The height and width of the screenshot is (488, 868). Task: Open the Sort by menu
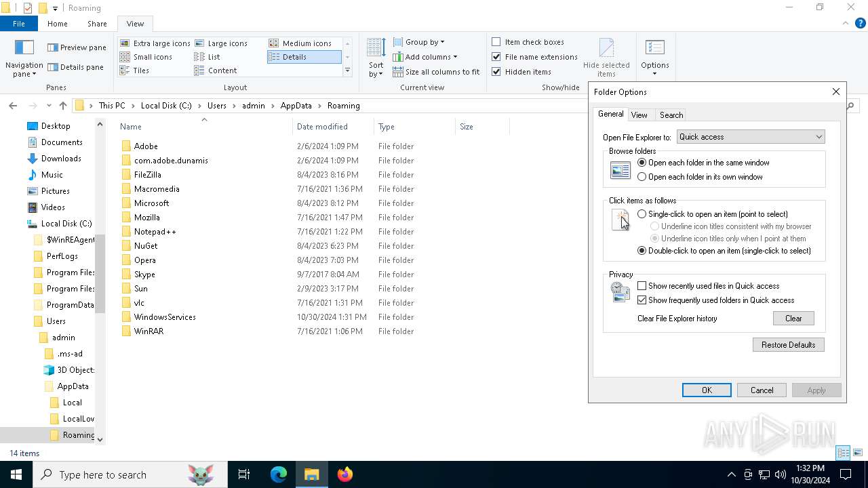[376, 58]
